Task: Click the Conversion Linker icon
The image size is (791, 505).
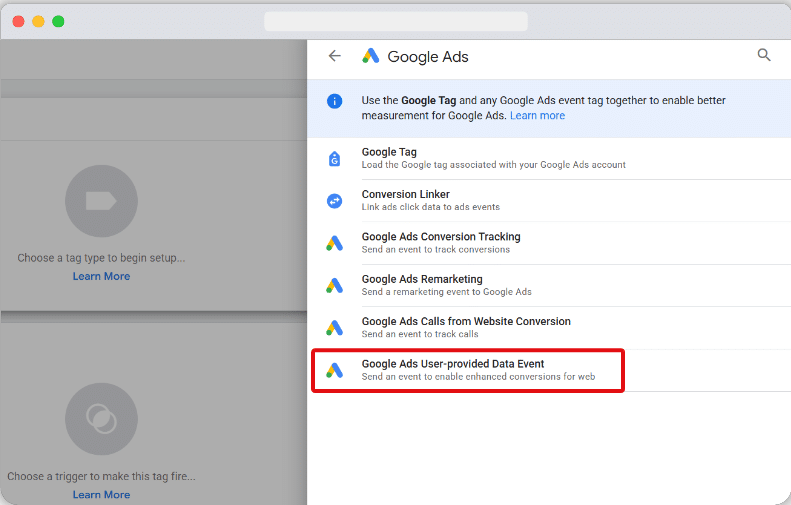Action: coord(334,201)
